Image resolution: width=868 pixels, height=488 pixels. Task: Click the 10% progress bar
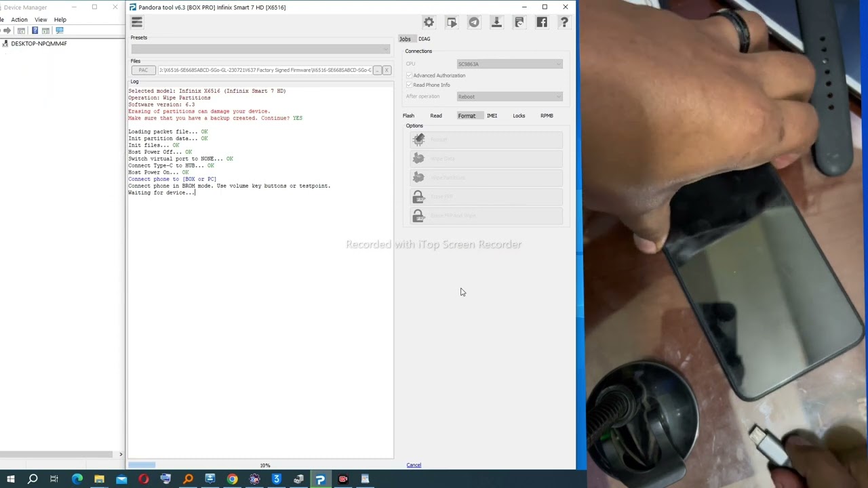[x=261, y=465]
